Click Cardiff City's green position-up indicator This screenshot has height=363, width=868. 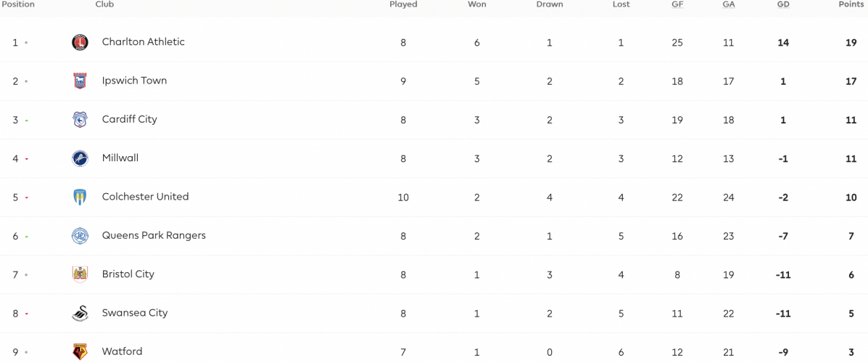(x=27, y=121)
